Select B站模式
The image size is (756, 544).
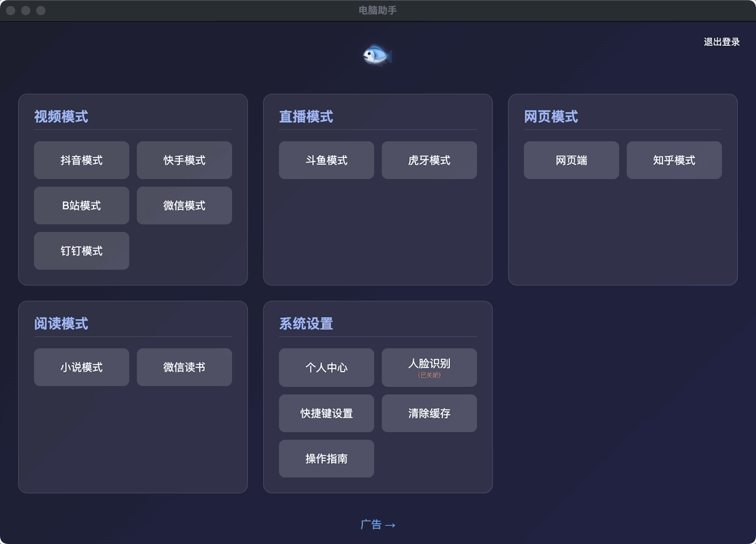pyautogui.click(x=81, y=206)
